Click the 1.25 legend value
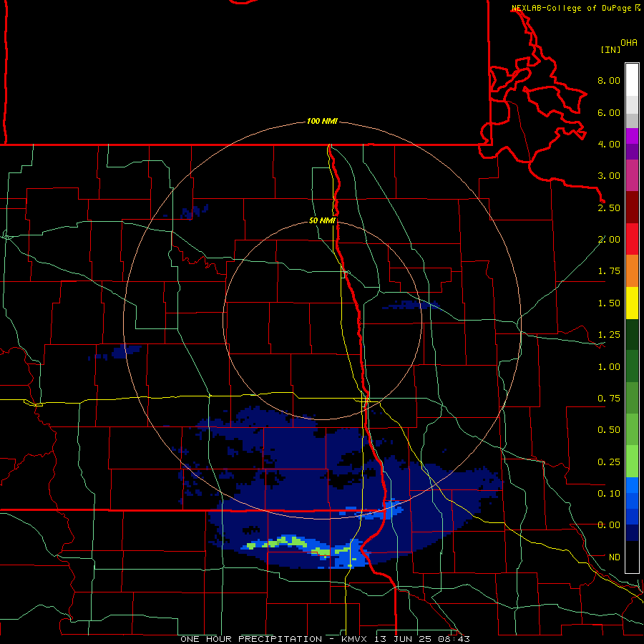This screenshot has height=644, width=644. (609, 335)
